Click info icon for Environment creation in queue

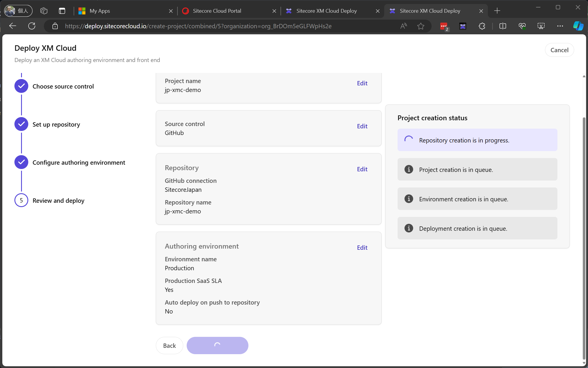409,199
